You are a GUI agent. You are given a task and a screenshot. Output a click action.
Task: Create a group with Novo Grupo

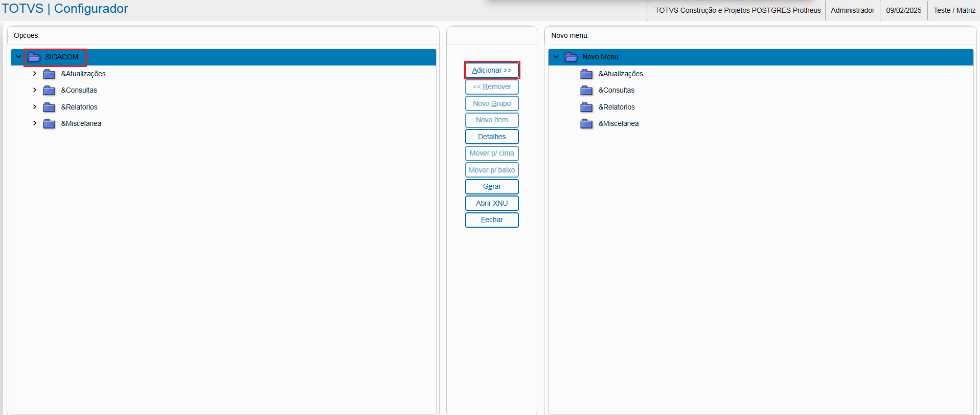point(492,103)
